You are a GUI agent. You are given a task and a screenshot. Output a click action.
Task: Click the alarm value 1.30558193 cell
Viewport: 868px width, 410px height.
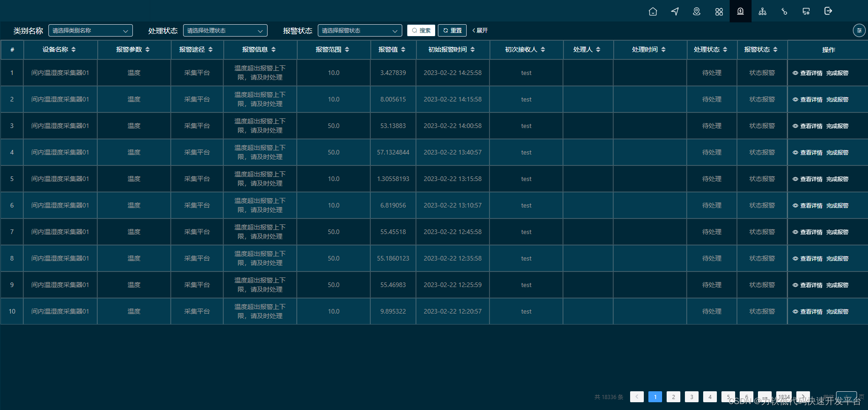393,179
